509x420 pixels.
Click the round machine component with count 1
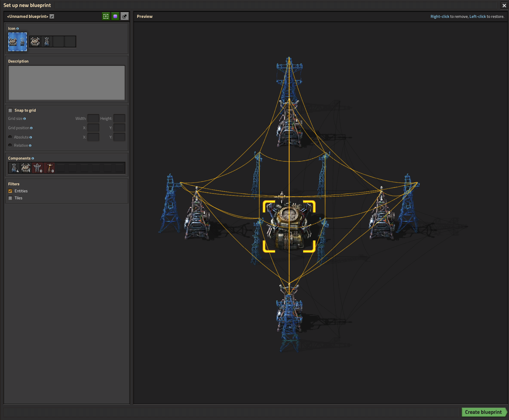[26, 168]
